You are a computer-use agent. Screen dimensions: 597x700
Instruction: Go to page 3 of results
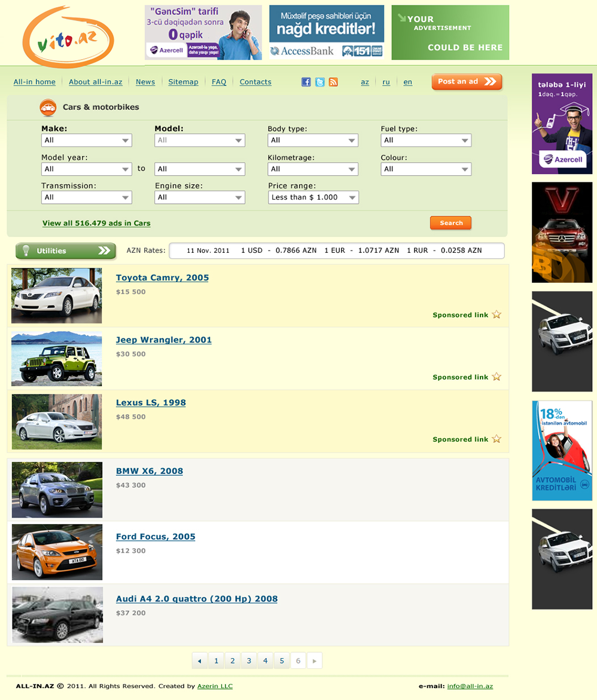249,661
